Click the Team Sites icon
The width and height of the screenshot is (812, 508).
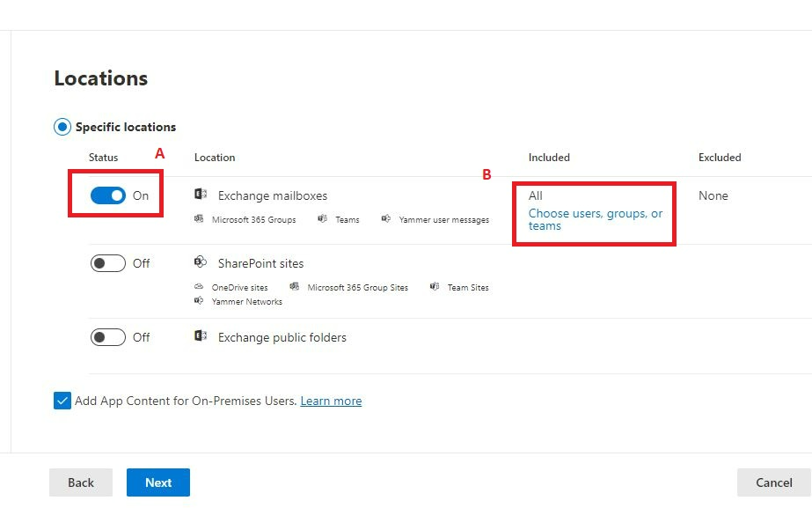coord(435,286)
